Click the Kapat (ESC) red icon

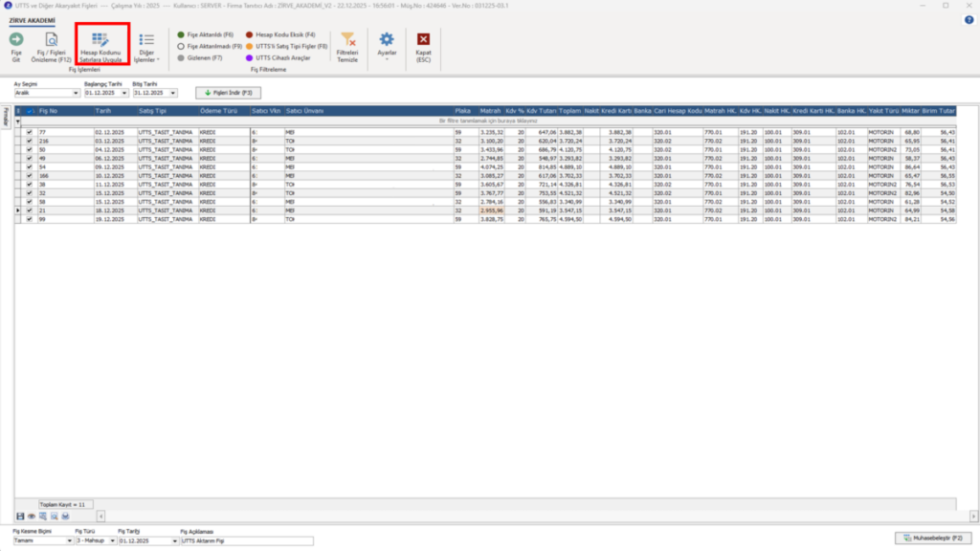[423, 39]
